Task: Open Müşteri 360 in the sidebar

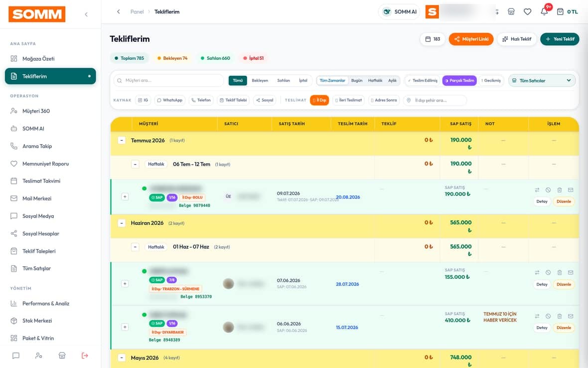Action: point(50,111)
